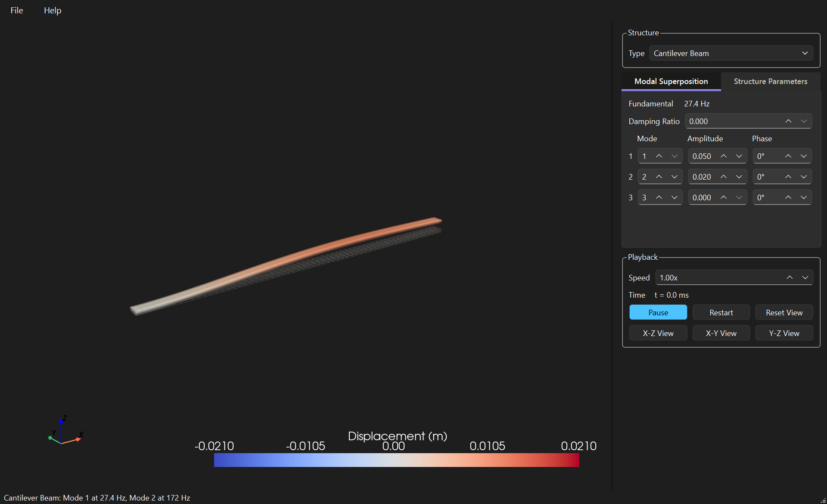Switch to Y-Z View

pos(784,333)
